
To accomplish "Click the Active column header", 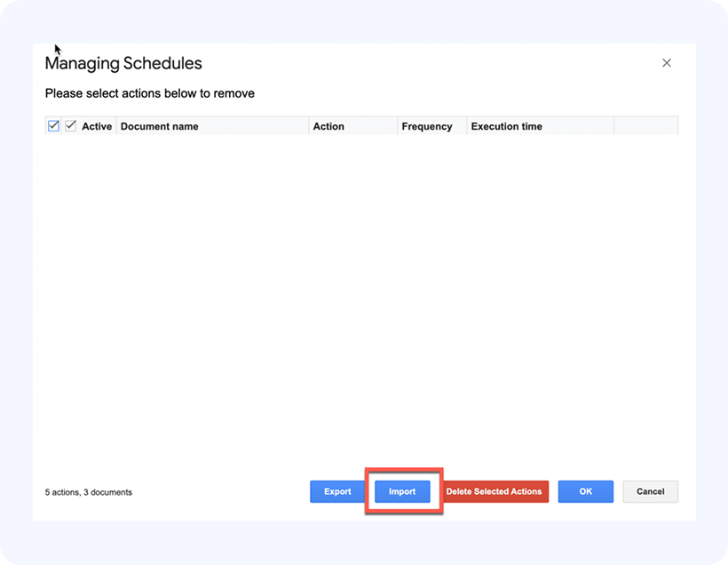I will point(97,126).
